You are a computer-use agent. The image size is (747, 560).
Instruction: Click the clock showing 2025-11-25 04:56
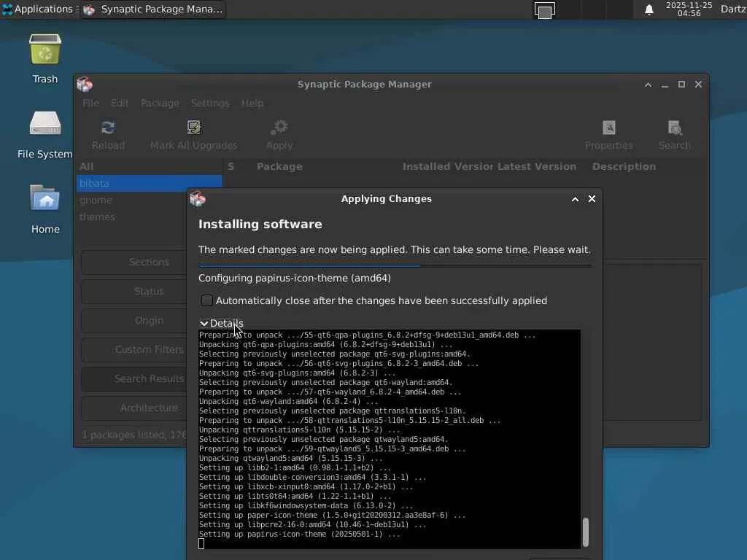pyautogui.click(x=689, y=9)
